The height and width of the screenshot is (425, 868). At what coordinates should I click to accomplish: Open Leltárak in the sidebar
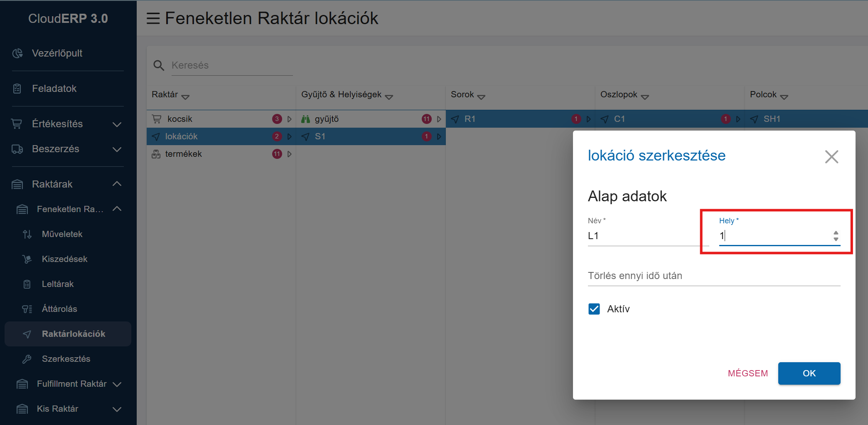[58, 284]
